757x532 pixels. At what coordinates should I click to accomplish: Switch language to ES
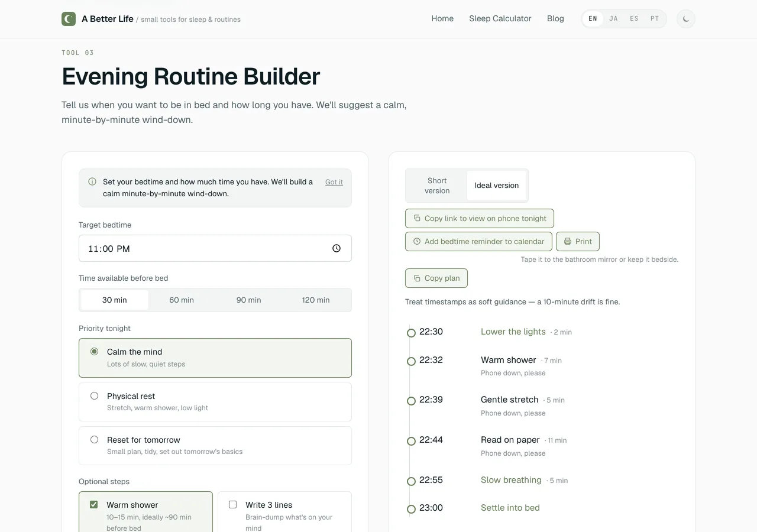pyautogui.click(x=634, y=19)
